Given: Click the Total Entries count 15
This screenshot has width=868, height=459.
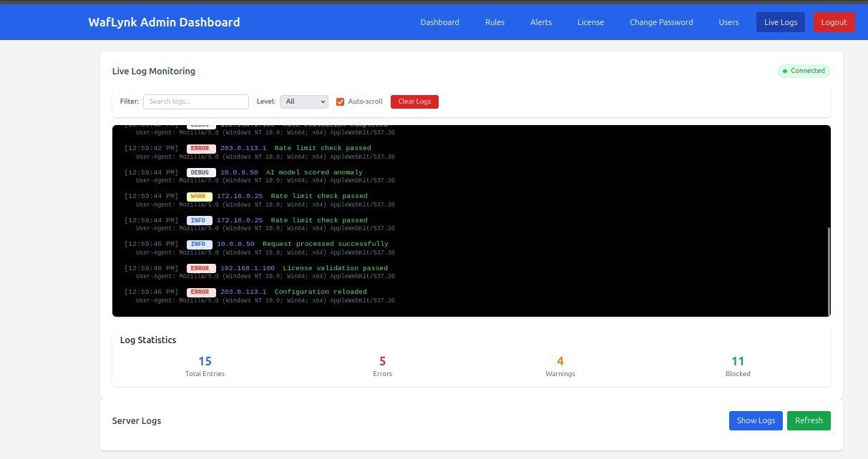Looking at the screenshot, I should (205, 361).
